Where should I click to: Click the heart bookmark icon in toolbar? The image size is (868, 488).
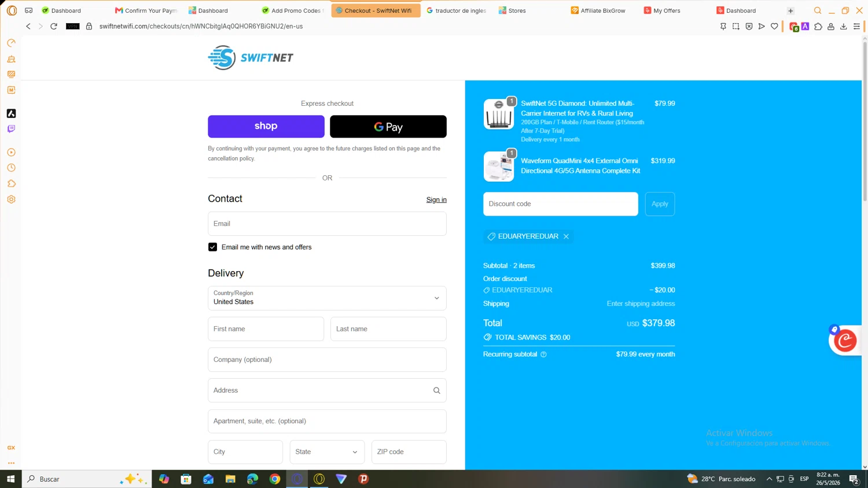774,26
